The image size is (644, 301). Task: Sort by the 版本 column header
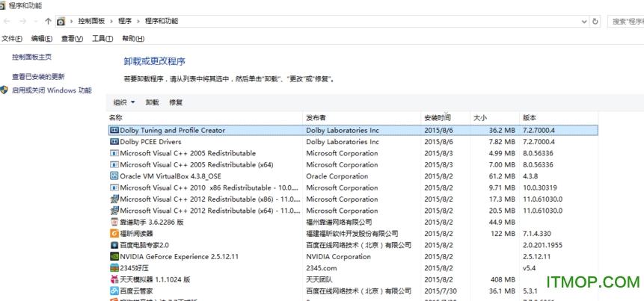click(x=559, y=118)
